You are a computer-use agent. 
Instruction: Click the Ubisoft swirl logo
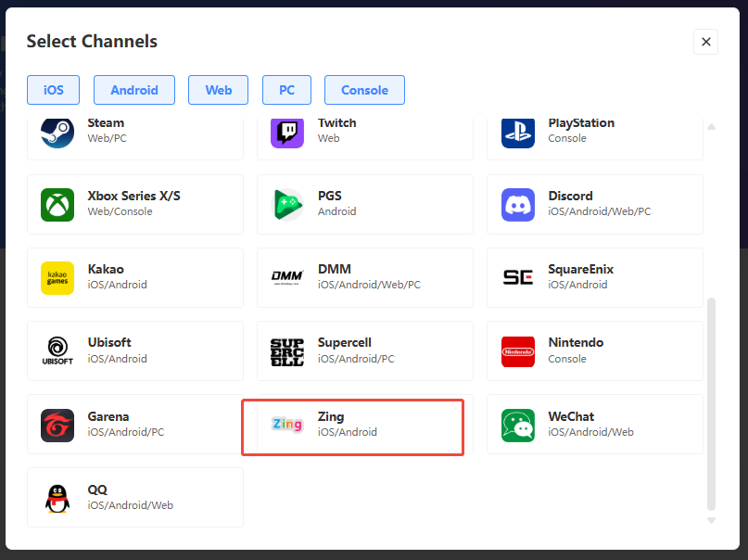click(x=57, y=351)
